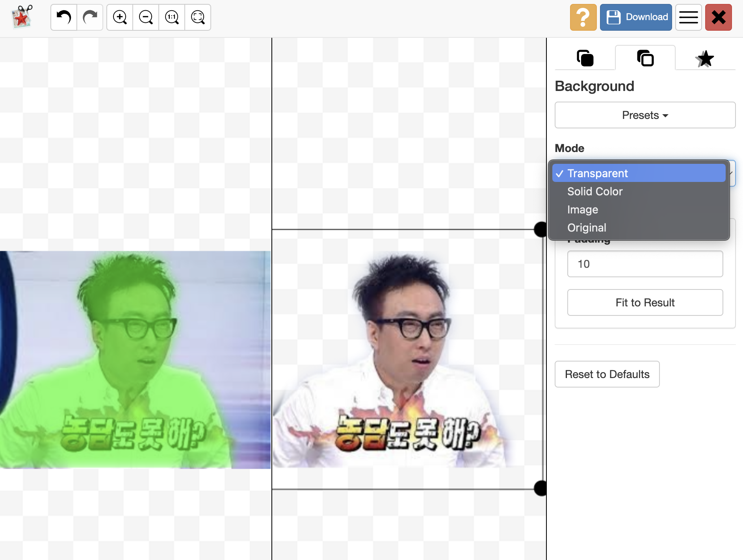Click Fit to Result button
Image resolution: width=743 pixels, height=560 pixels.
(x=645, y=302)
